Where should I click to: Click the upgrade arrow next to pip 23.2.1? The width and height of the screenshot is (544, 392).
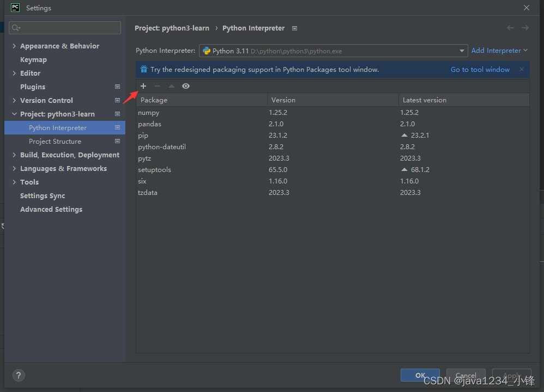click(x=404, y=135)
